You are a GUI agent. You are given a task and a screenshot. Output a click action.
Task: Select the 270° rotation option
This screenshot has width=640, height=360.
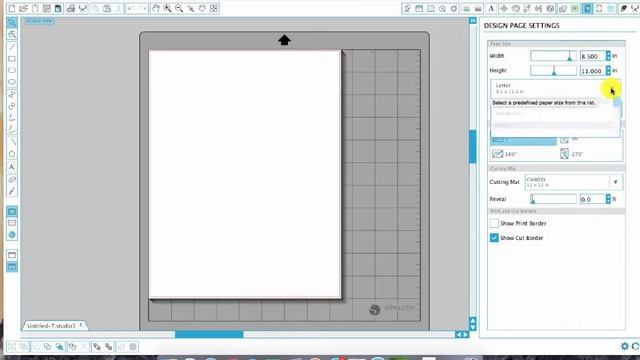tap(572, 154)
